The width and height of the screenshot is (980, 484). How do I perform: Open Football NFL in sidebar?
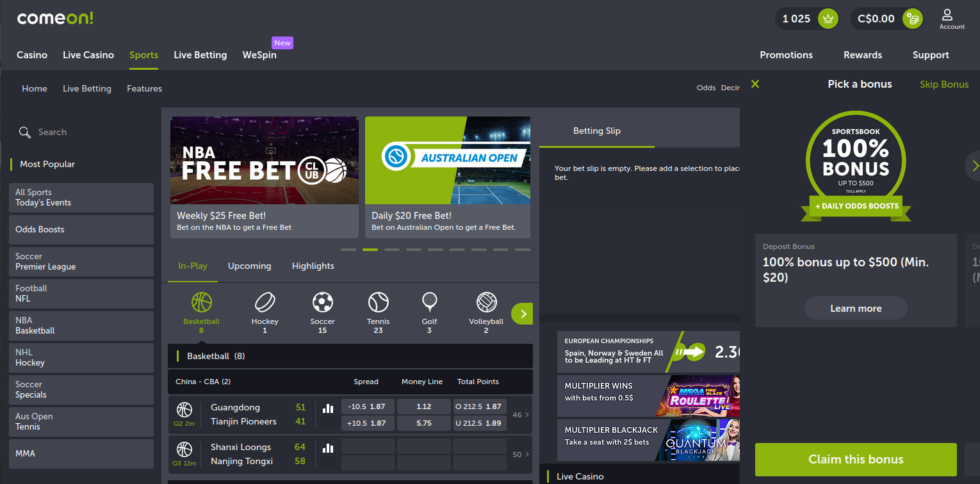point(81,294)
